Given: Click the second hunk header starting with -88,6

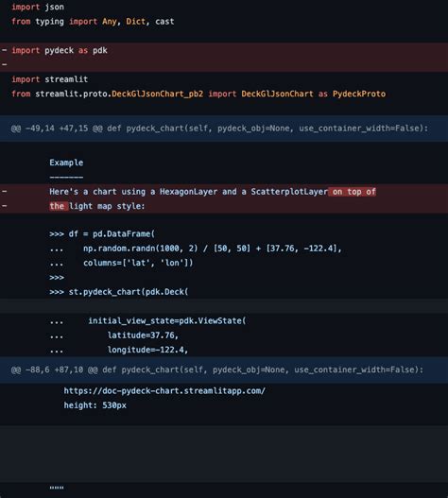Looking at the screenshot, I should coord(224,369).
